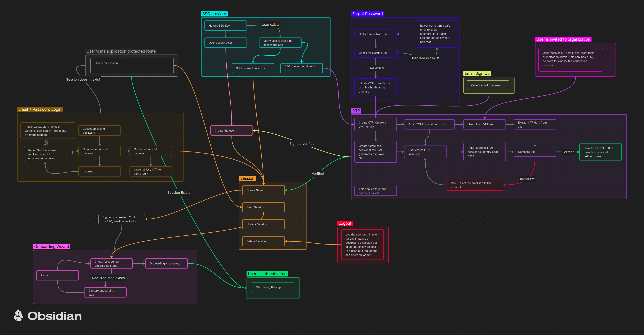The image size is (644, 335).
Task: Click Reject but return a safe error card
Action: click(437, 34)
